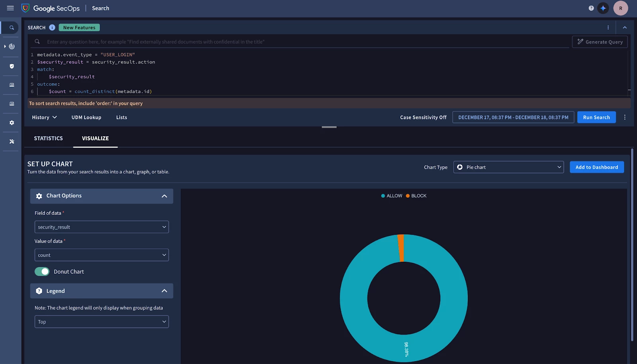
Task: Toggle the BLOCK legend entry
Action: coord(416,196)
